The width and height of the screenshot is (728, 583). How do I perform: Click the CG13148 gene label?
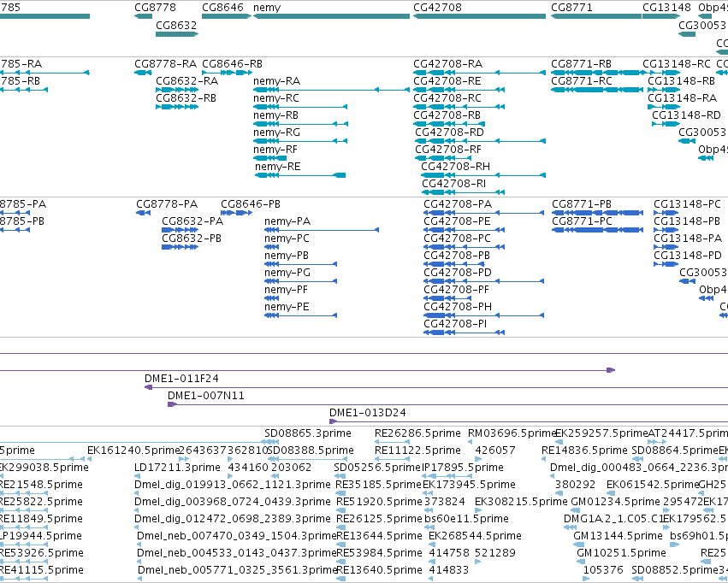[666, 8]
